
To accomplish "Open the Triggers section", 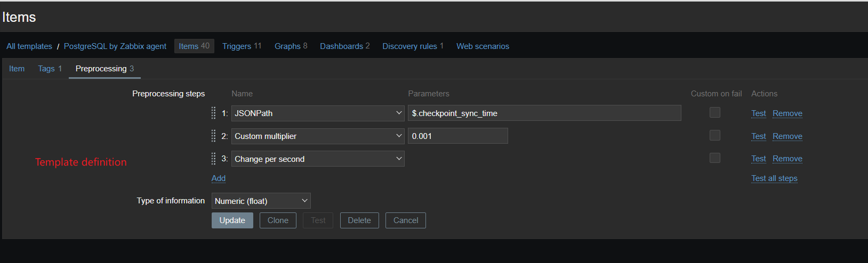I will [242, 46].
